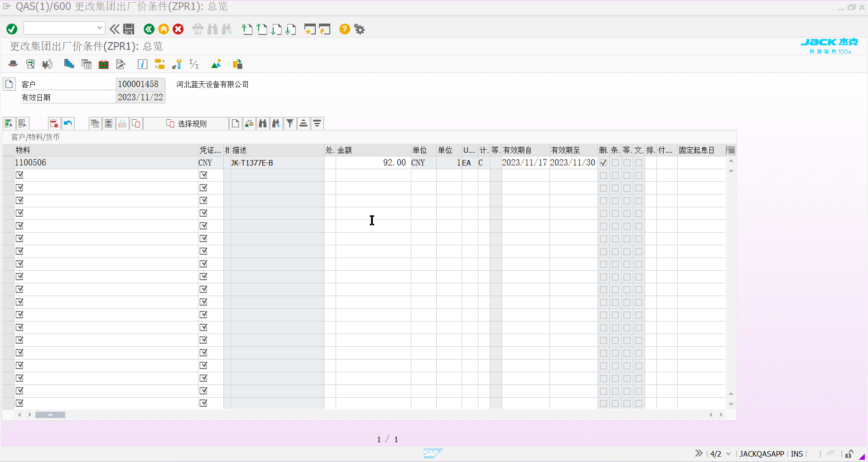Toggle the 删 deletion checkbox on row 1100506

603,162
